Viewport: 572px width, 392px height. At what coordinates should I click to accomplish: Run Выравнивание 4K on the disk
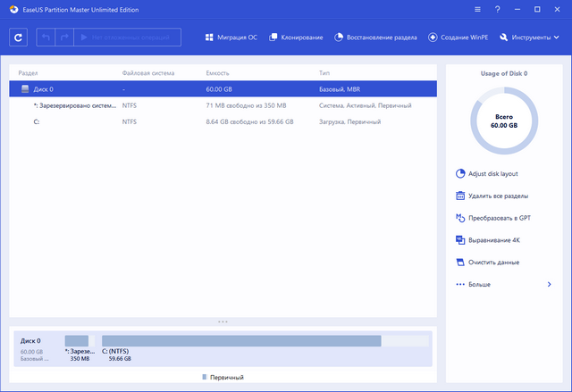pyautogui.click(x=494, y=240)
